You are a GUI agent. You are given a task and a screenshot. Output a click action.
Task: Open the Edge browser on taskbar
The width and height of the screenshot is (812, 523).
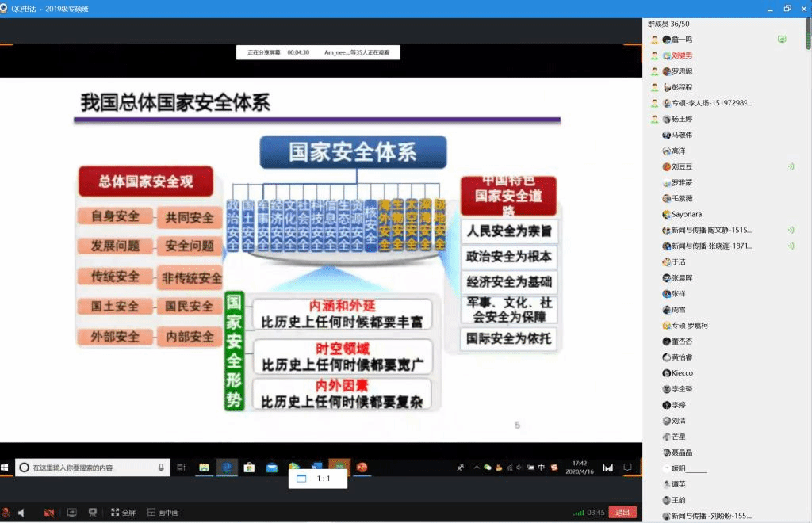point(227,468)
